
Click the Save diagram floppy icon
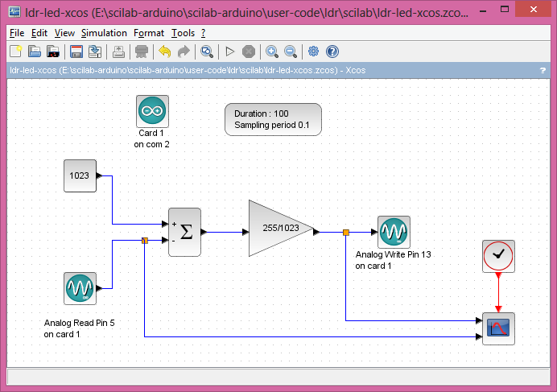pos(76,52)
